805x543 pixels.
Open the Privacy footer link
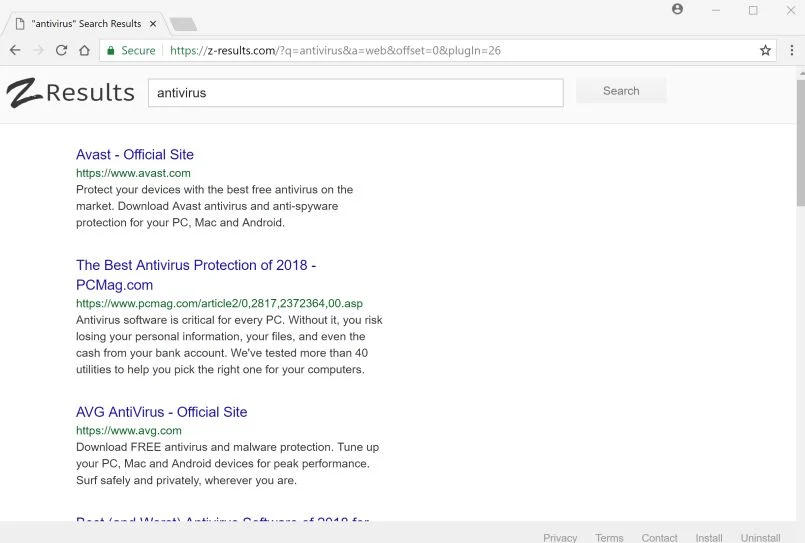point(560,537)
